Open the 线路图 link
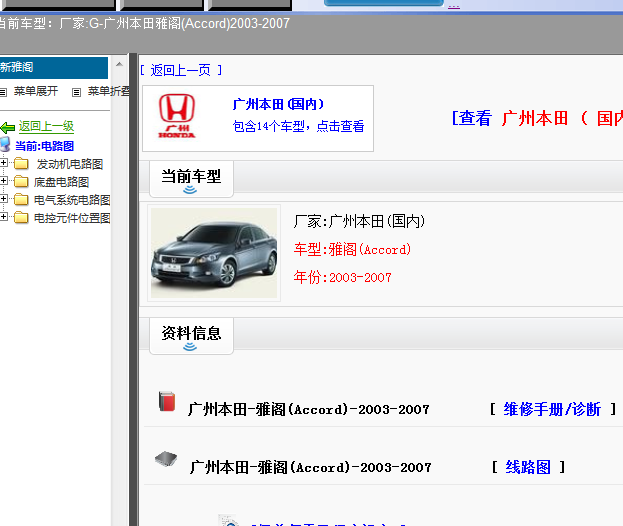The height and width of the screenshot is (526, 623). click(528, 467)
